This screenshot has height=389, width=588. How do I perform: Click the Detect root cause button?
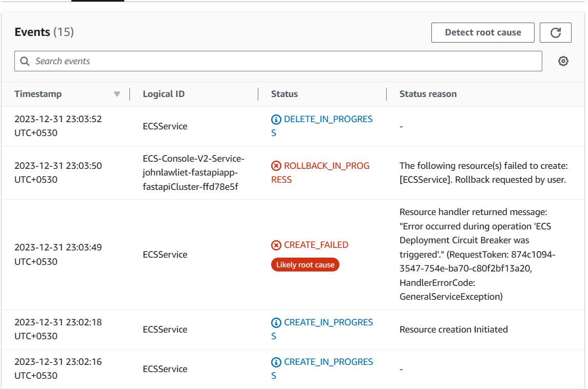[483, 33]
